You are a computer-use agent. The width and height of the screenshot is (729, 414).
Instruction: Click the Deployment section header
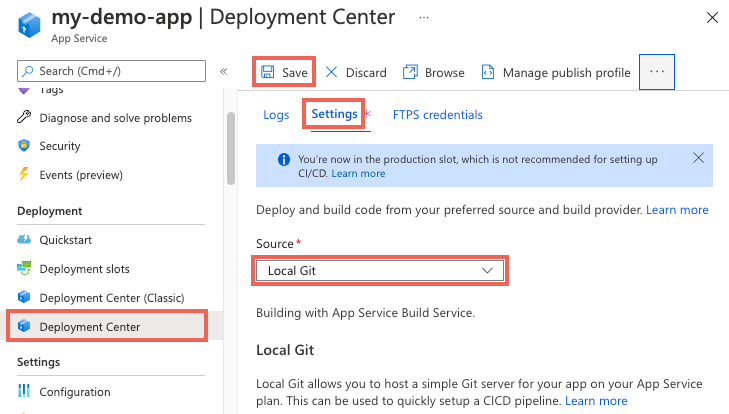coord(50,211)
